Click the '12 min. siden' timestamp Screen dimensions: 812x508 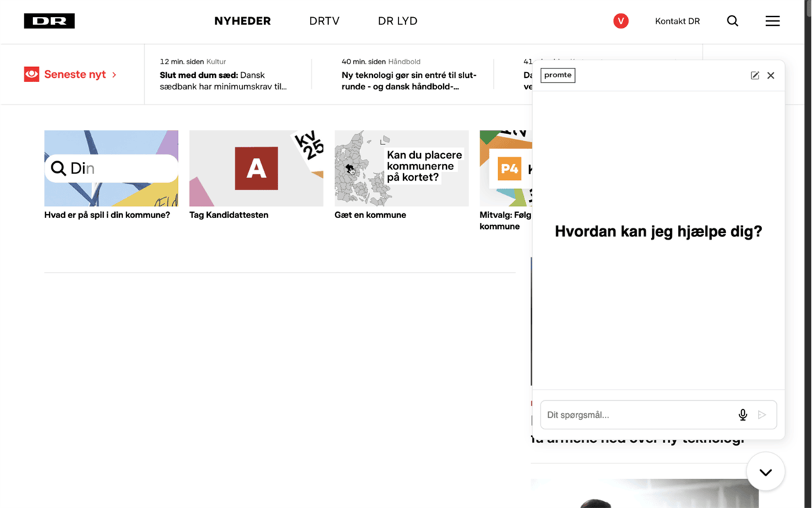click(x=181, y=62)
